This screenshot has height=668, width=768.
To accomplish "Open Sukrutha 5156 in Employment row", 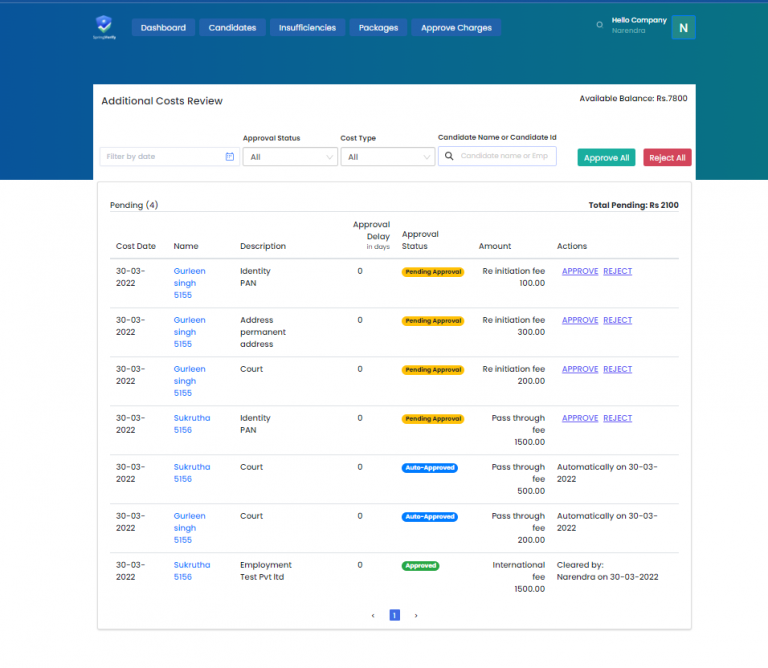I will pos(192,571).
